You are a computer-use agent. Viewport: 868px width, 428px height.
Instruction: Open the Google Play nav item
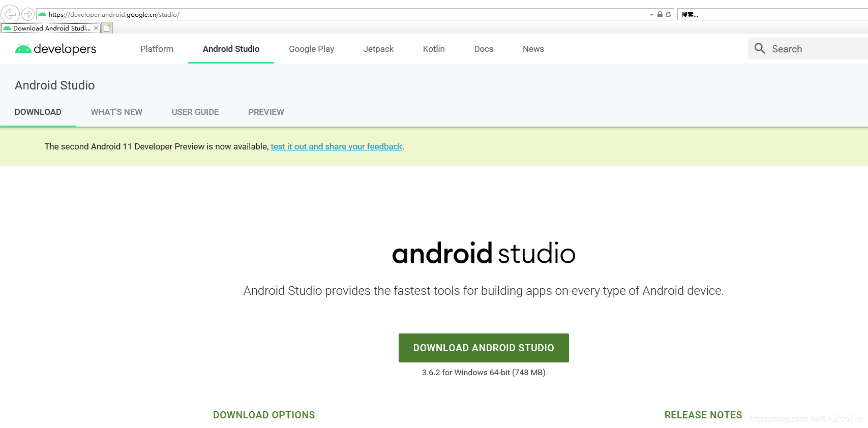click(311, 49)
